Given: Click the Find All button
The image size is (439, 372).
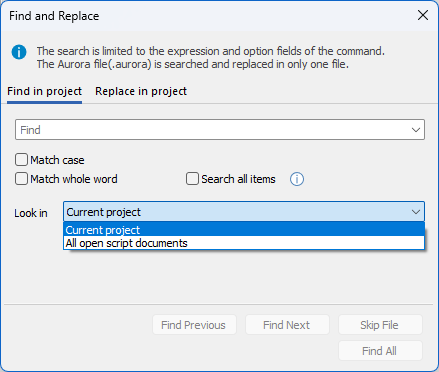Looking at the screenshot, I should point(380,351).
